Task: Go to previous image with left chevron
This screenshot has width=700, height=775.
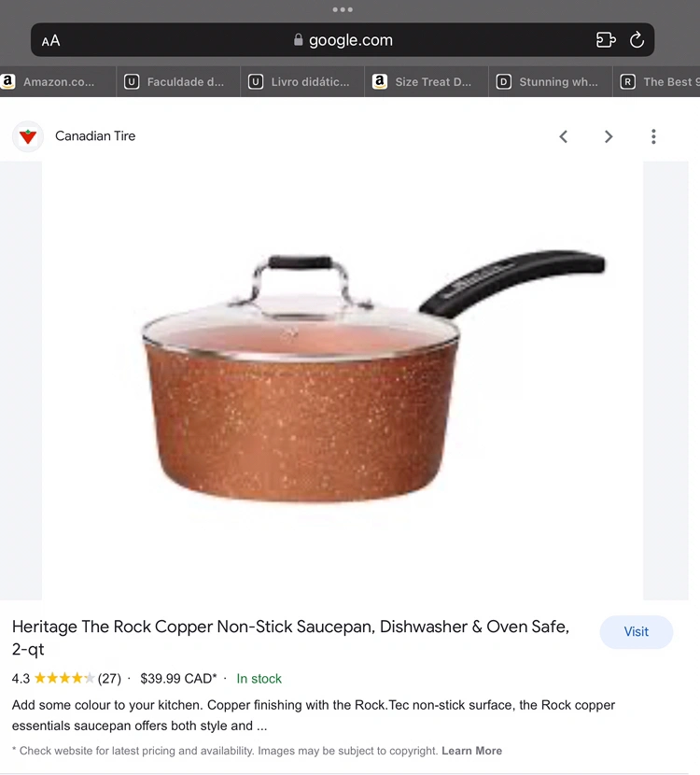Action: pos(563,136)
